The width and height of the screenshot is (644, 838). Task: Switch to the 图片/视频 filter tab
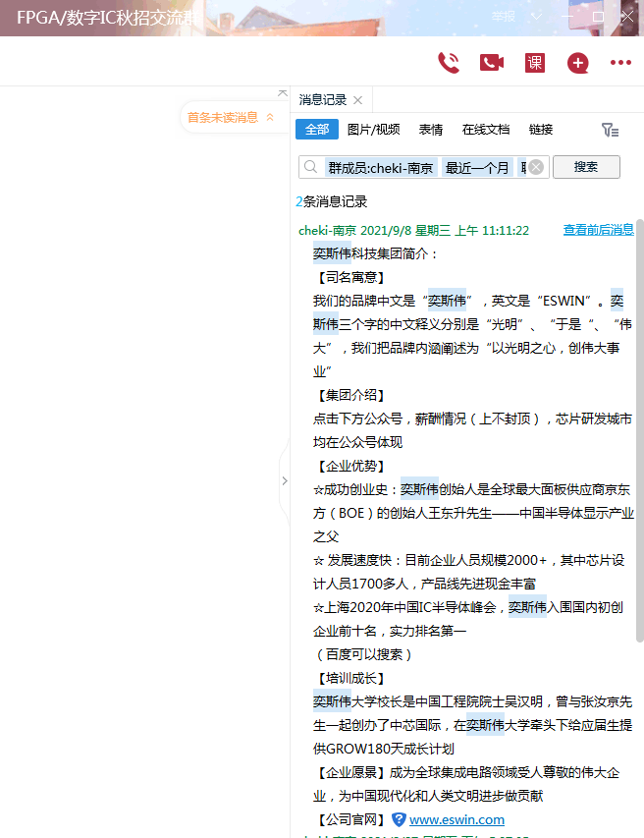click(373, 130)
